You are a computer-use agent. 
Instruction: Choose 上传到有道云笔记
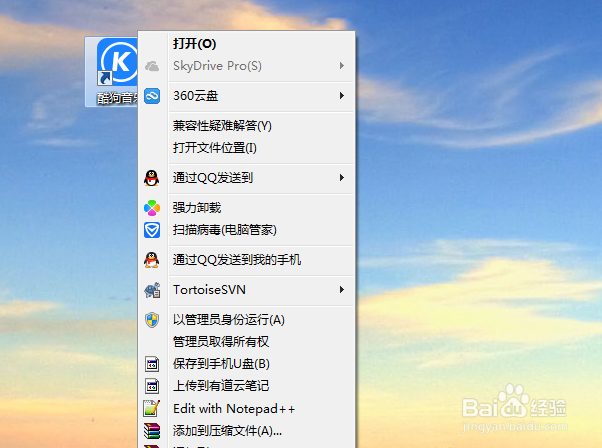246,386
